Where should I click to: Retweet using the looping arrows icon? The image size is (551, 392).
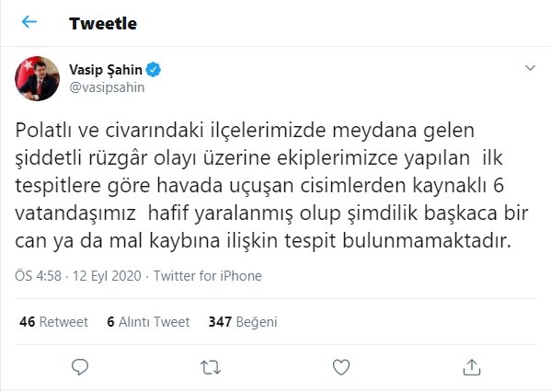tap(211, 367)
